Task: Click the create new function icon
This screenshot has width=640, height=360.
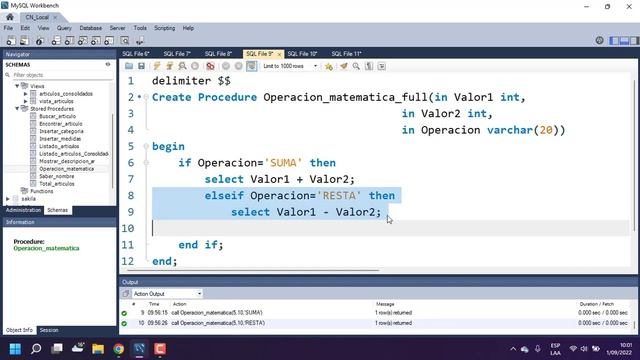Action: [109, 41]
